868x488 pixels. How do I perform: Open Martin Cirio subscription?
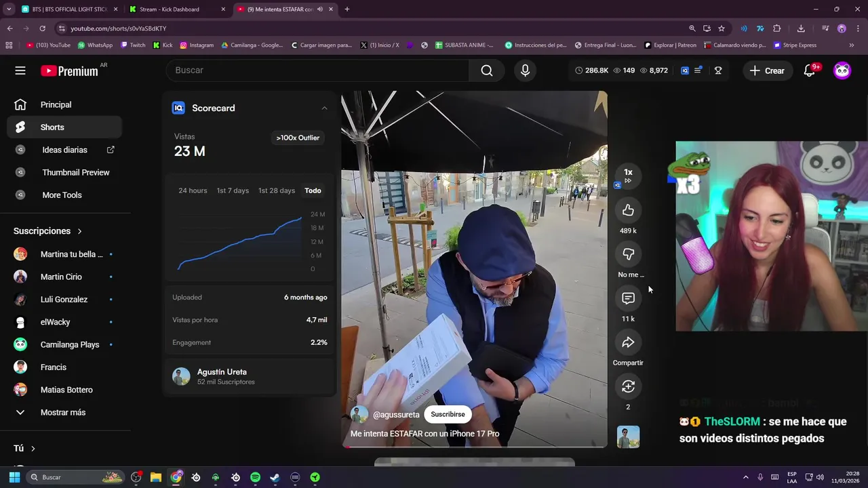(65, 277)
